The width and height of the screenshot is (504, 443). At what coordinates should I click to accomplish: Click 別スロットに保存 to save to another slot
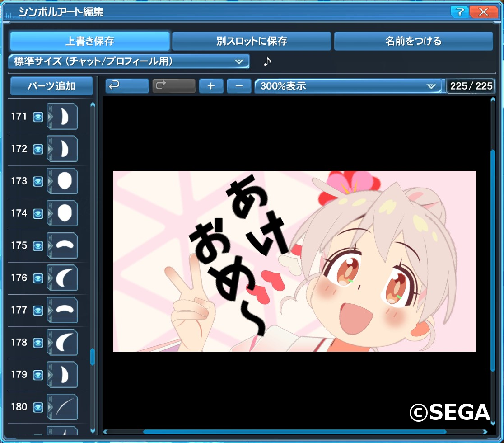252,41
